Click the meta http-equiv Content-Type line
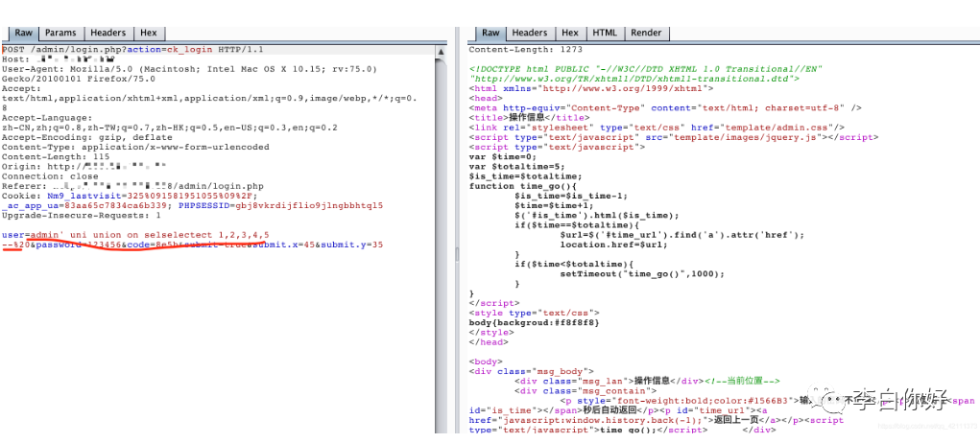980x443 pixels. pos(665,108)
